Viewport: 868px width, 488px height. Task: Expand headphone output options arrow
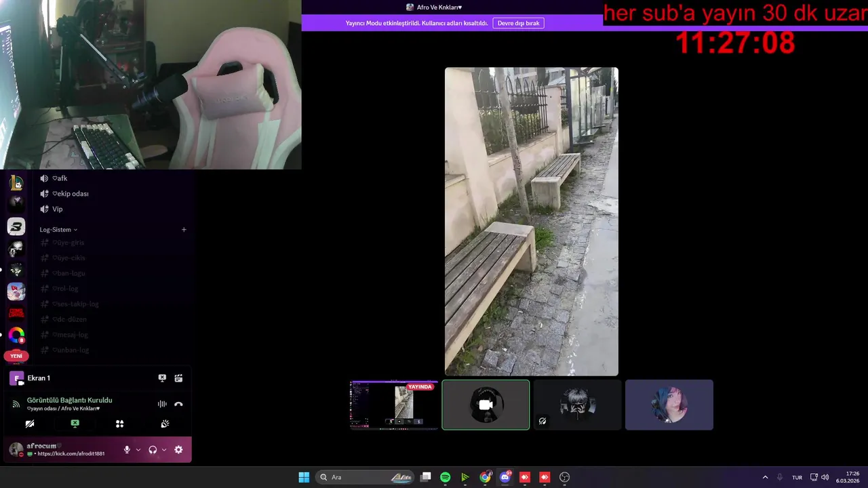tap(164, 449)
